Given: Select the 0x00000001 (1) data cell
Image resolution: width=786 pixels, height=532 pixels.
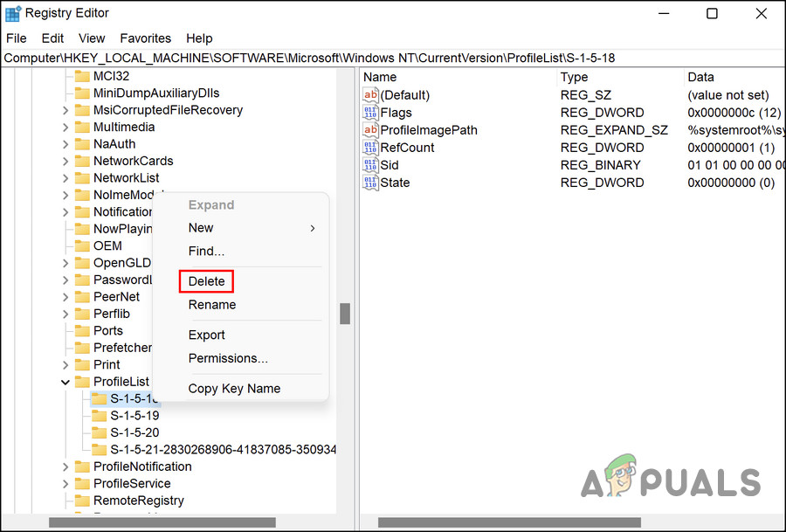Looking at the screenshot, I should point(731,148).
